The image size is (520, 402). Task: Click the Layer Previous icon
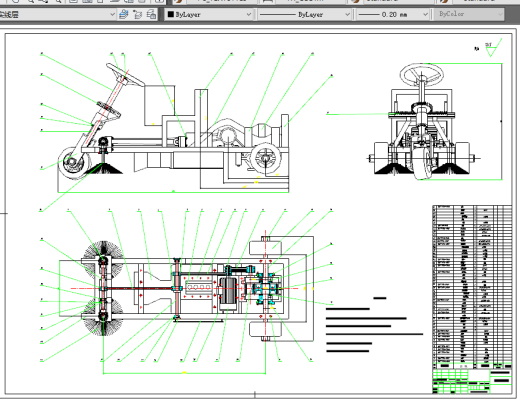coord(137,14)
